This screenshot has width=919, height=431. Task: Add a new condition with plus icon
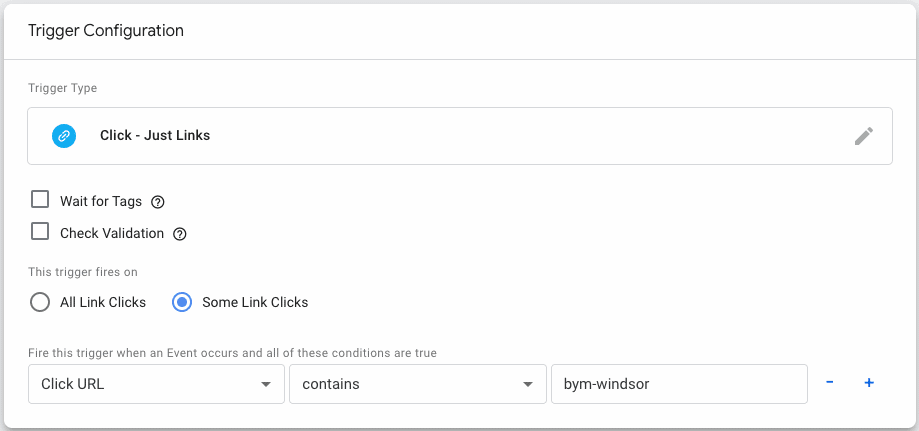[x=869, y=383]
